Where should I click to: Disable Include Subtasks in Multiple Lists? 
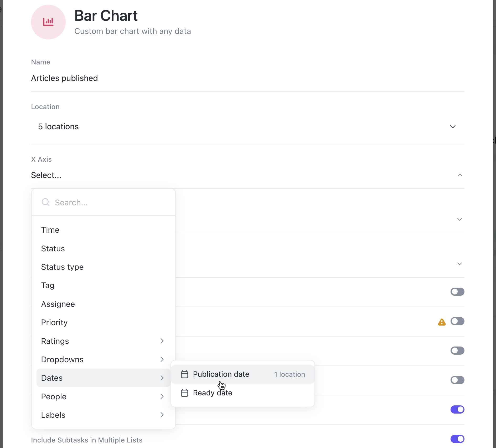tap(457, 439)
